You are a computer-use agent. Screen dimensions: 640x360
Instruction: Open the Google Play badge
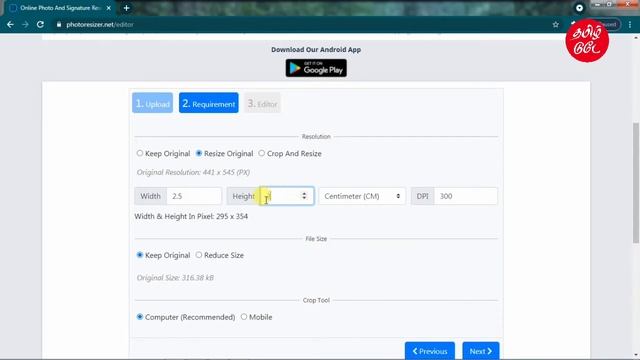[x=316, y=68]
